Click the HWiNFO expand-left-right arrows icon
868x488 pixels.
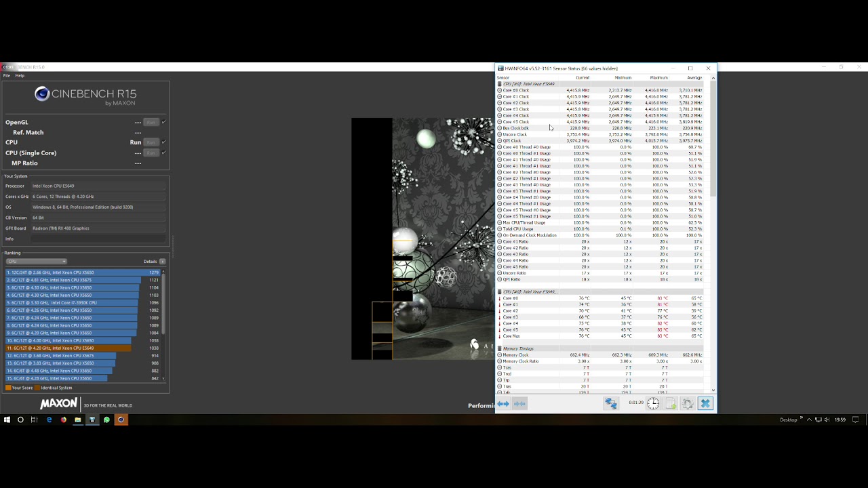point(503,404)
